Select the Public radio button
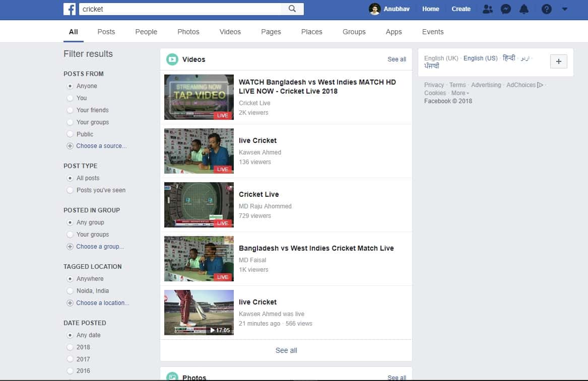 point(70,134)
